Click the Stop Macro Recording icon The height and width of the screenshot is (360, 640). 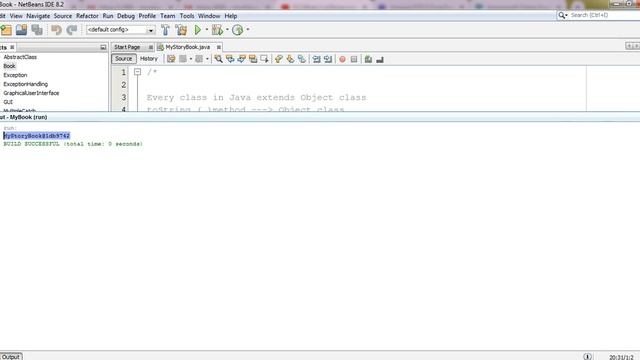coord(354,59)
